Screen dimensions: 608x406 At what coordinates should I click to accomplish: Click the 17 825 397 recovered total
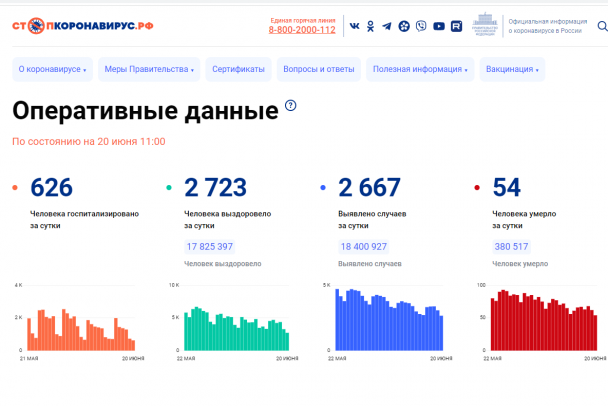[209, 246]
